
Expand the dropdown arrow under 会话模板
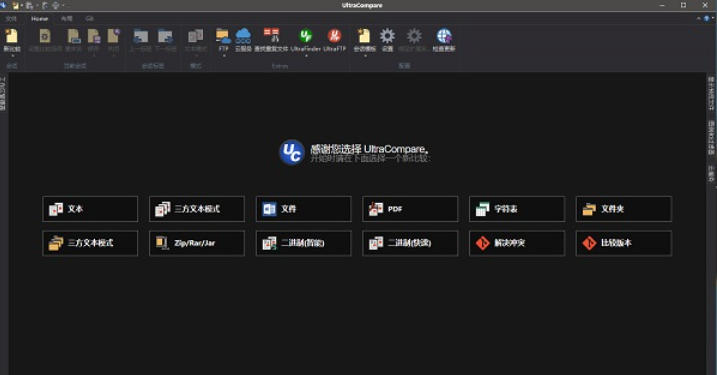click(x=365, y=56)
